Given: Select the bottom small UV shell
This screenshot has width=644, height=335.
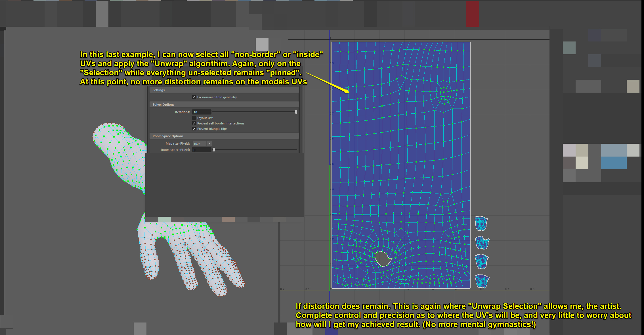Looking at the screenshot, I should coord(482,281).
